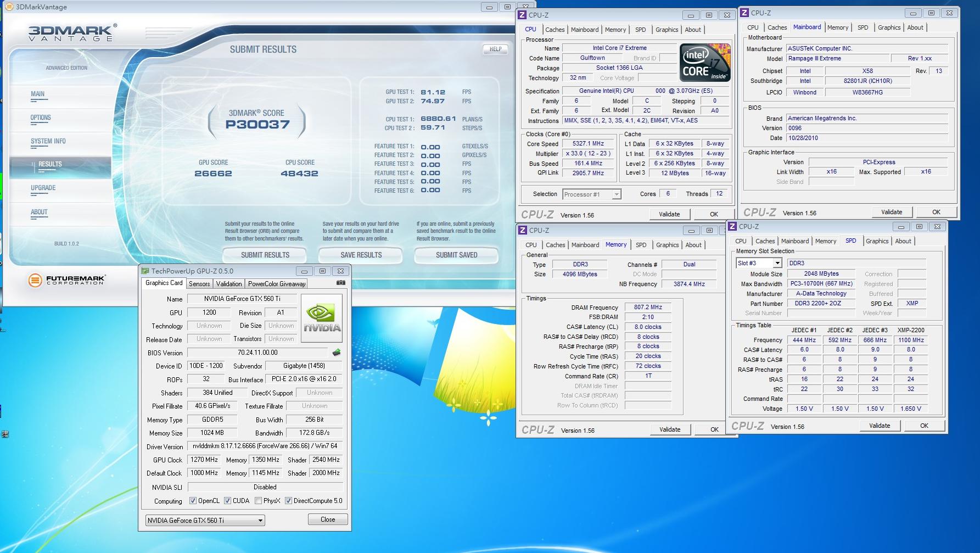Click the Intel Core i7 logo badge
The width and height of the screenshot is (980, 553).
pyautogui.click(x=705, y=62)
